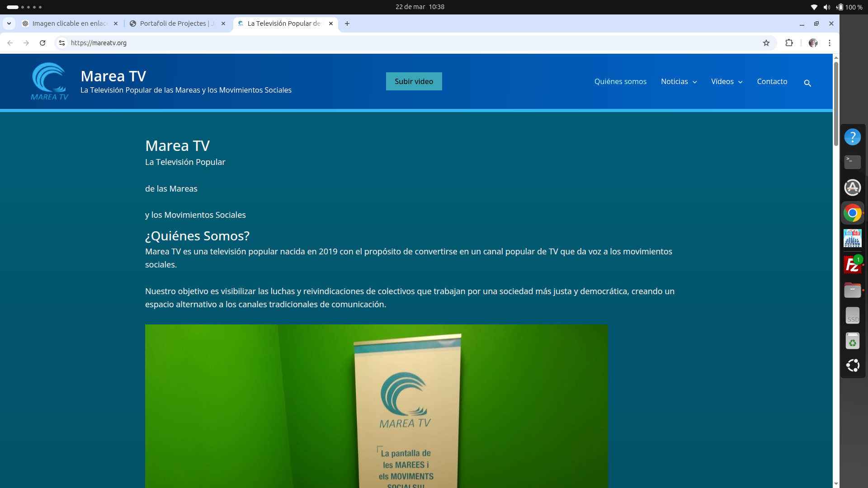Image resolution: width=868 pixels, height=488 pixels.
Task: Open the Chrome three-dot menu
Action: [830, 43]
